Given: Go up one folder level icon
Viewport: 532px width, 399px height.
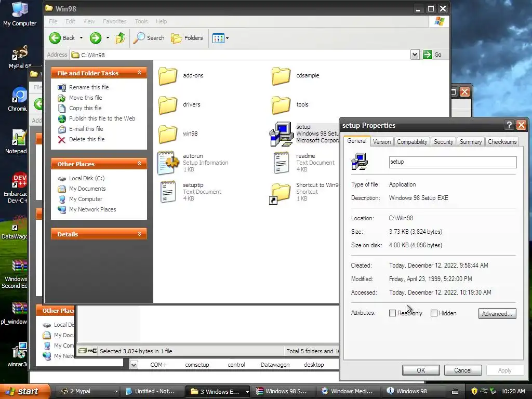Looking at the screenshot, I should coord(121,38).
